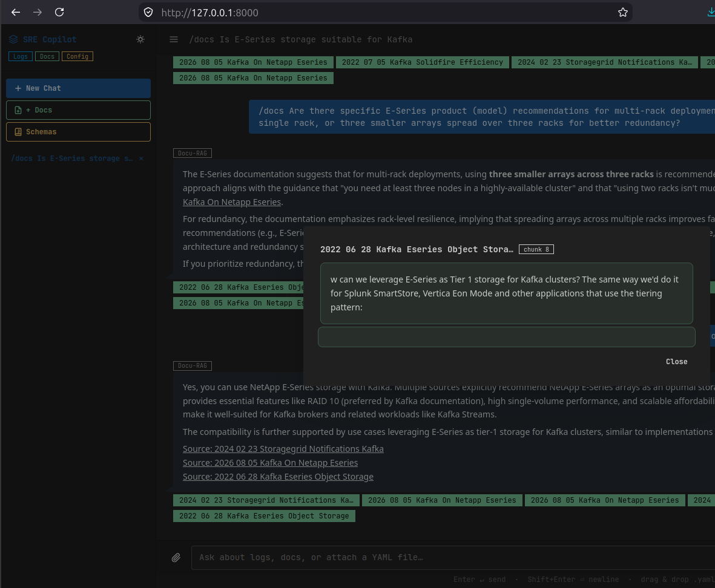Open 'Source: 2026 08 05 Kafka On Netapp Eseries' link
The height and width of the screenshot is (588, 715).
pos(271,463)
